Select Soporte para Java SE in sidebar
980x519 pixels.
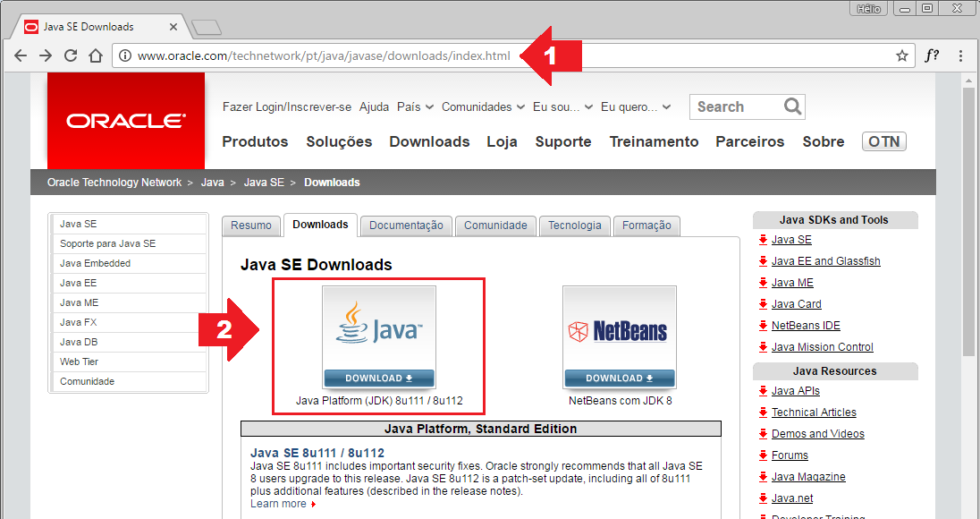pos(128,244)
